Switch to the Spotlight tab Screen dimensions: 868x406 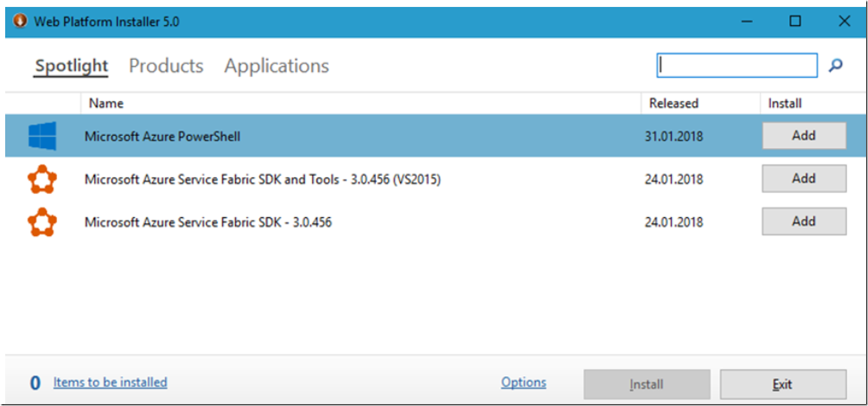click(71, 66)
